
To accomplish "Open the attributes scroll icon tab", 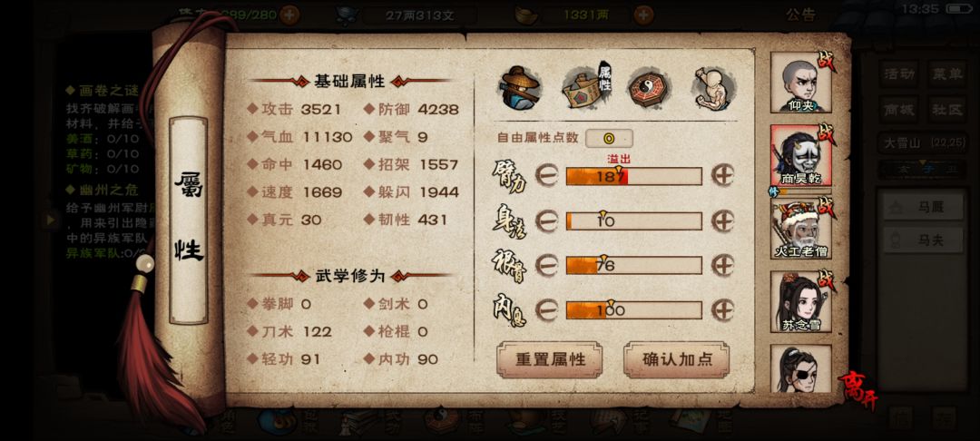I will (x=587, y=87).
